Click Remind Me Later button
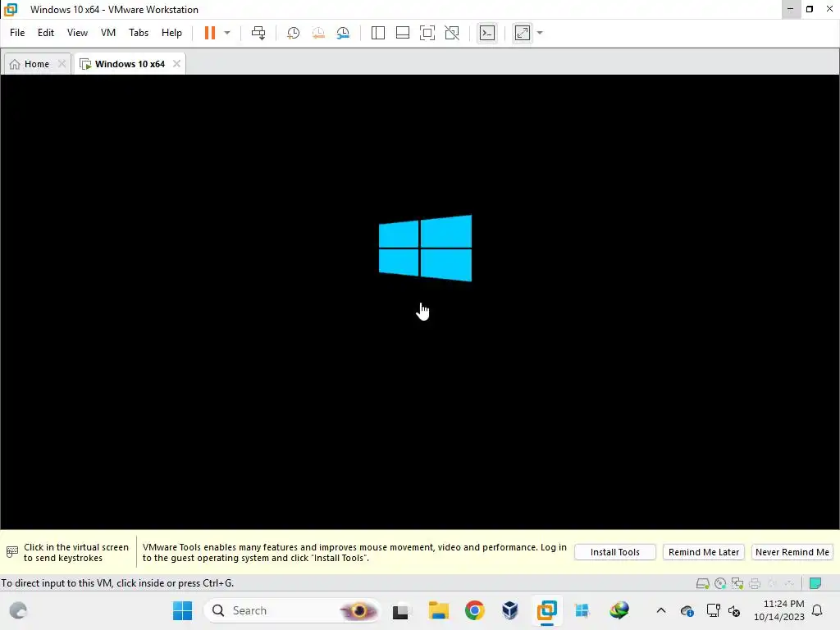The height and width of the screenshot is (630, 840). 703,552
